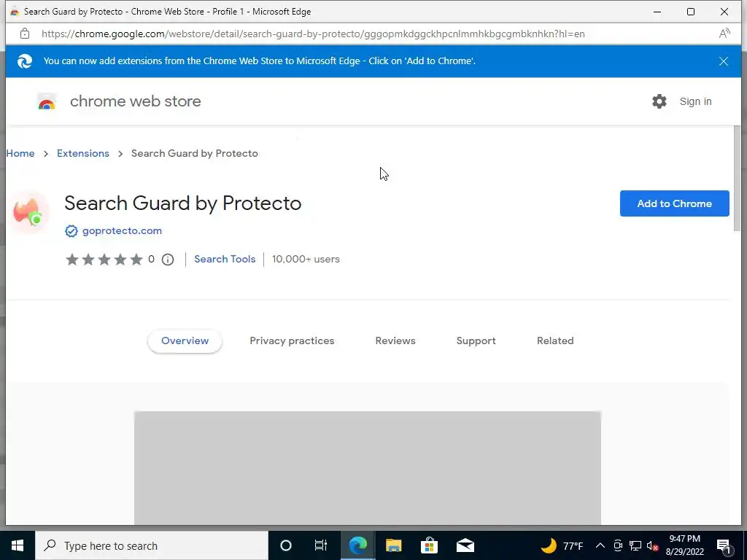This screenshot has height=560, width=747.
Task: Open File Explorer from the taskbar
Action: pos(393,545)
